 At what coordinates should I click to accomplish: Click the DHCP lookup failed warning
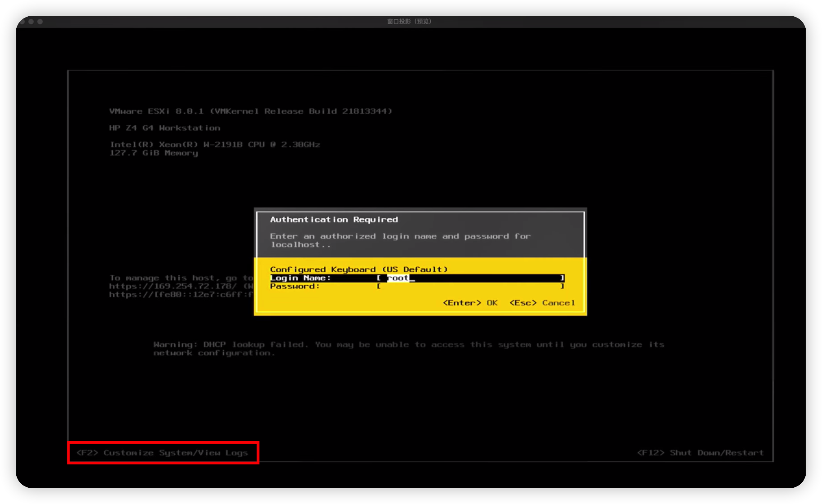(x=409, y=349)
